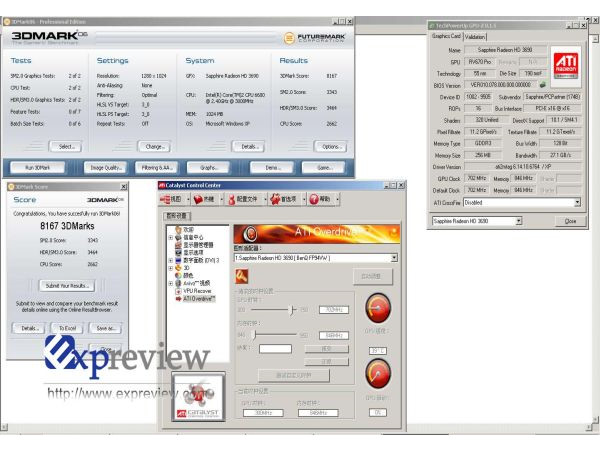
Task: Click the Submit Your Results button
Action: [67, 285]
